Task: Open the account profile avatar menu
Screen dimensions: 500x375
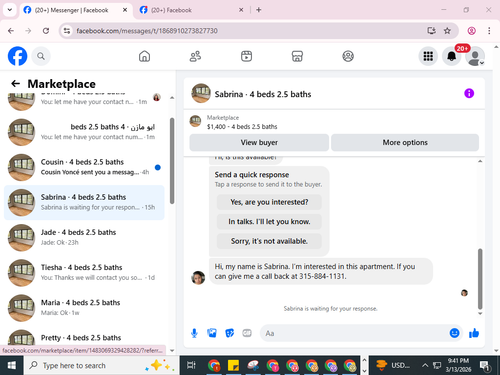Action: point(475,56)
